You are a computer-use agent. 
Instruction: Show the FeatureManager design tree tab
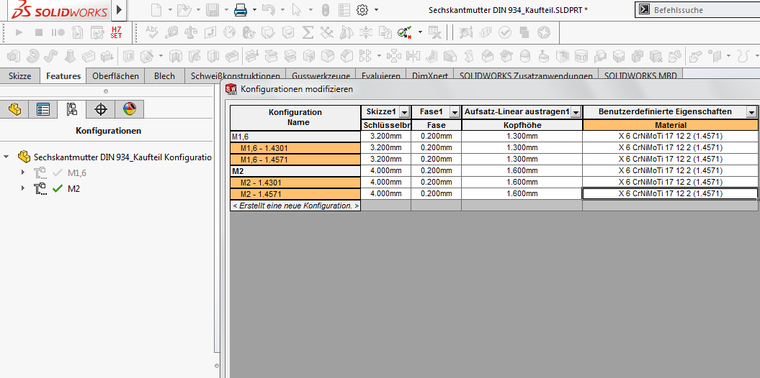click(x=14, y=110)
